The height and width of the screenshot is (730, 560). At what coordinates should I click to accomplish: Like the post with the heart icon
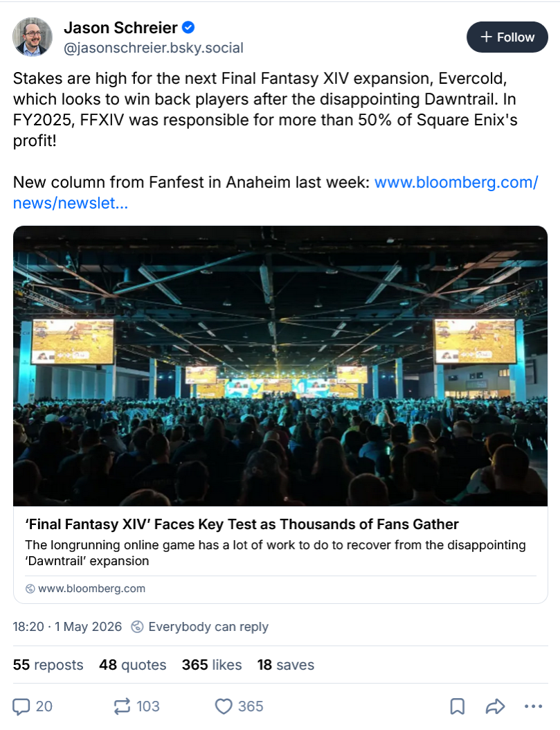click(224, 706)
